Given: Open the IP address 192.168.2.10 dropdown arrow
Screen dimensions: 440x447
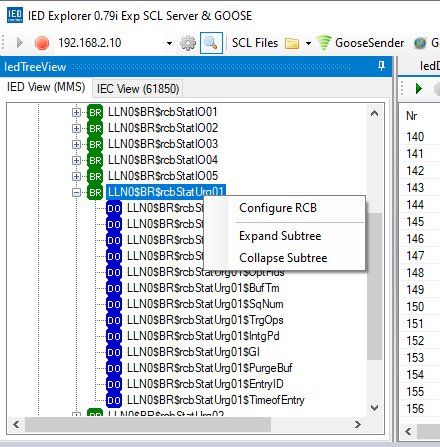Looking at the screenshot, I should (x=169, y=43).
